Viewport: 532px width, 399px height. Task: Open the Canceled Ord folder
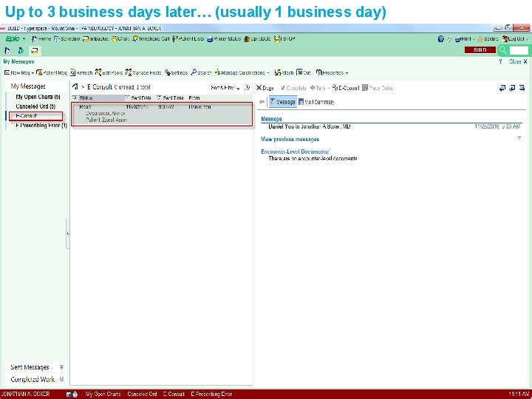pos(35,106)
